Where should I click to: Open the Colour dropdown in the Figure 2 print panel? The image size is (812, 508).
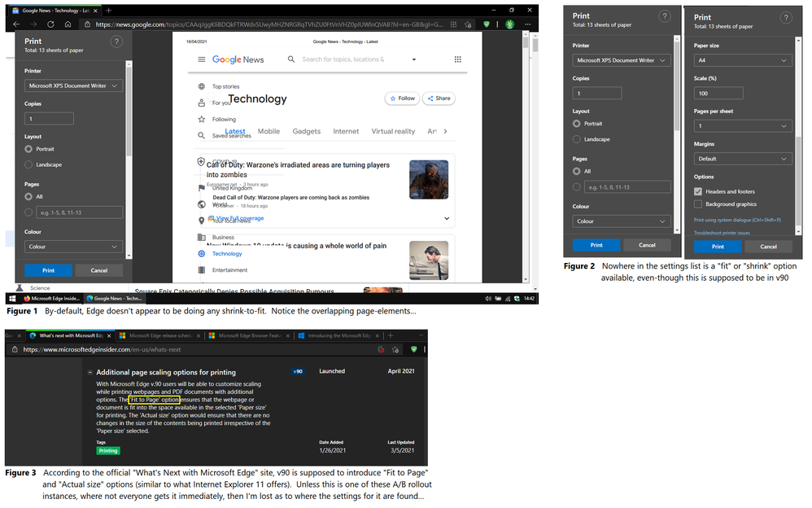pos(622,221)
